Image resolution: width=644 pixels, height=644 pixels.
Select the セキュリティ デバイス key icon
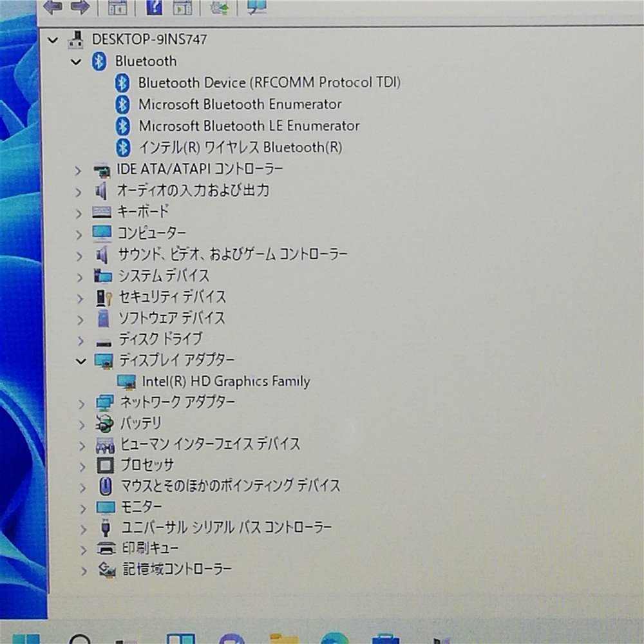pos(104,298)
